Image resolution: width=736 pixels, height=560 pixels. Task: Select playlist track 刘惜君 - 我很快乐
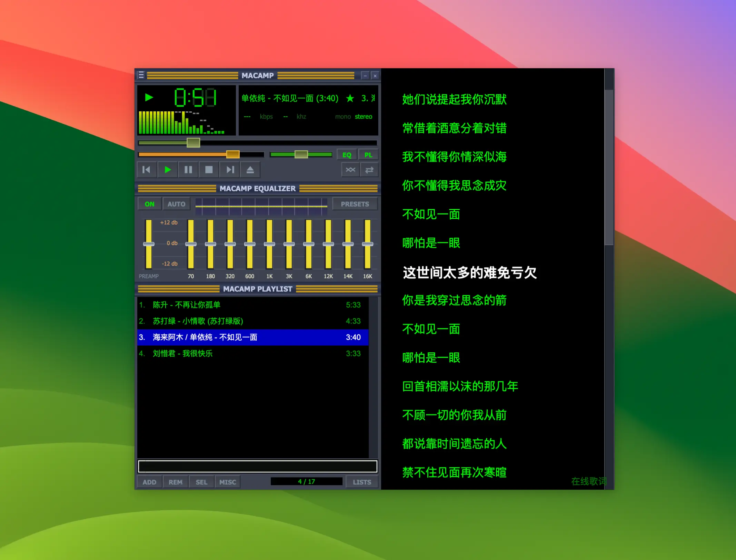(x=253, y=353)
